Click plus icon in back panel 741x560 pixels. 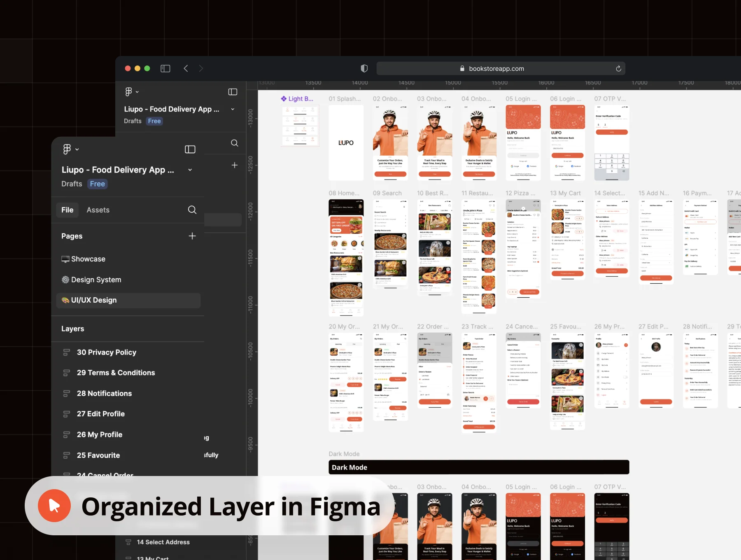pyautogui.click(x=234, y=165)
